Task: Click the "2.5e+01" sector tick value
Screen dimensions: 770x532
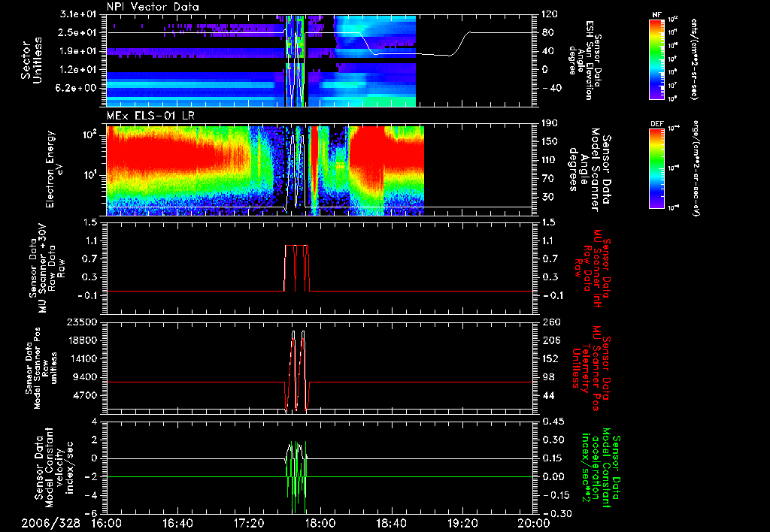Action: coord(77,32)
